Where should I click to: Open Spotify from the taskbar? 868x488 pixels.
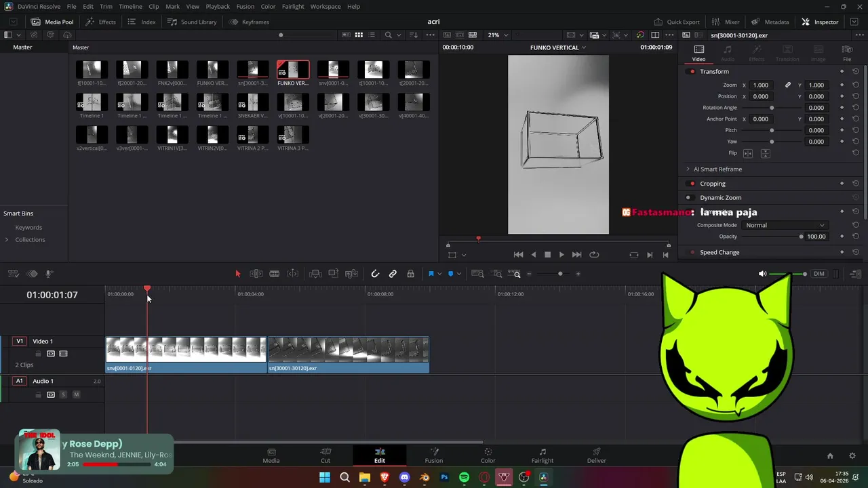click(464, 478)
